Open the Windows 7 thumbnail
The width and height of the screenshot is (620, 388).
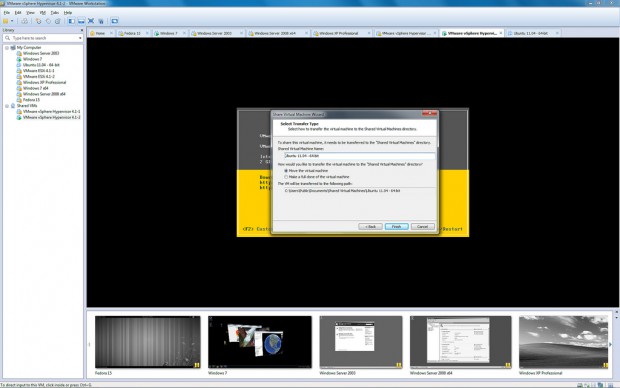click(x=260, y=342)
